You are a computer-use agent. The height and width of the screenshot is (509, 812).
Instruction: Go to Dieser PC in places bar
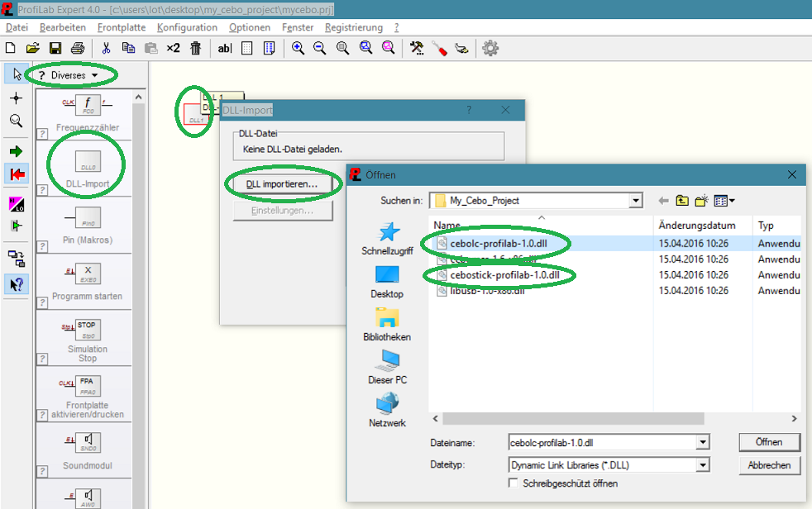[x=387, y=368]
